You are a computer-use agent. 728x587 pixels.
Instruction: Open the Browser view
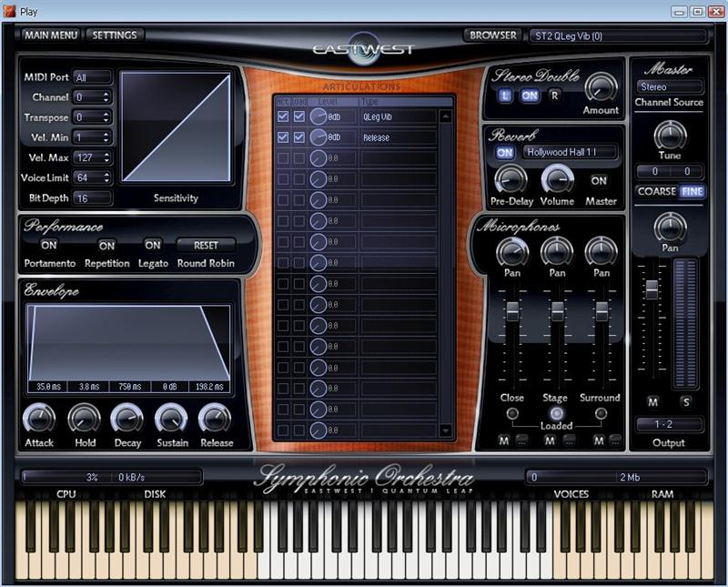coord(492,35)
